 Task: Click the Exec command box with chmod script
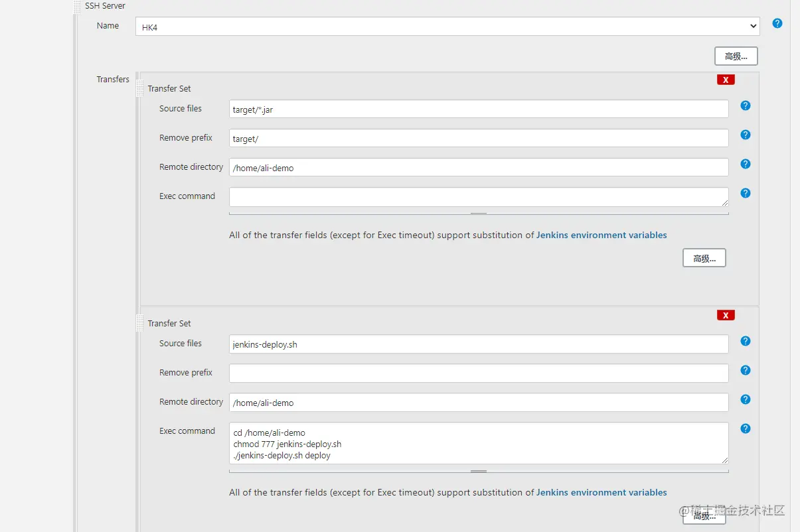[x=478, y=443]
